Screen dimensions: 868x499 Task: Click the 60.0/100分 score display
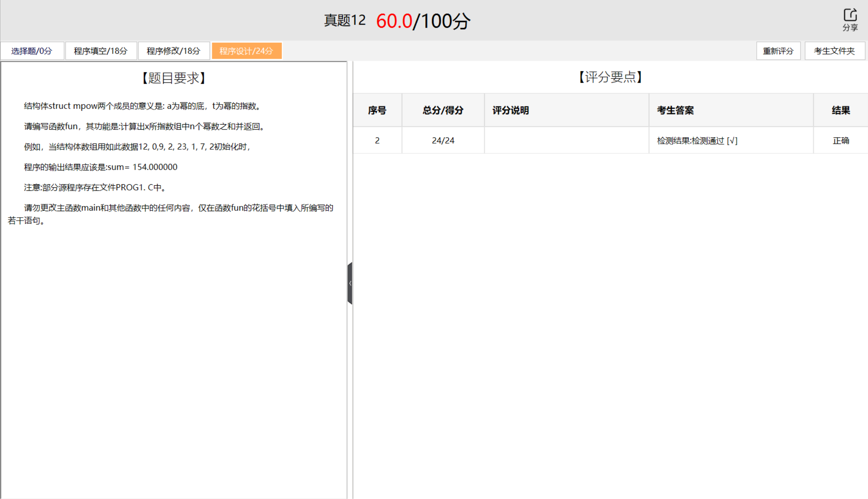click(x=423, y=21)
